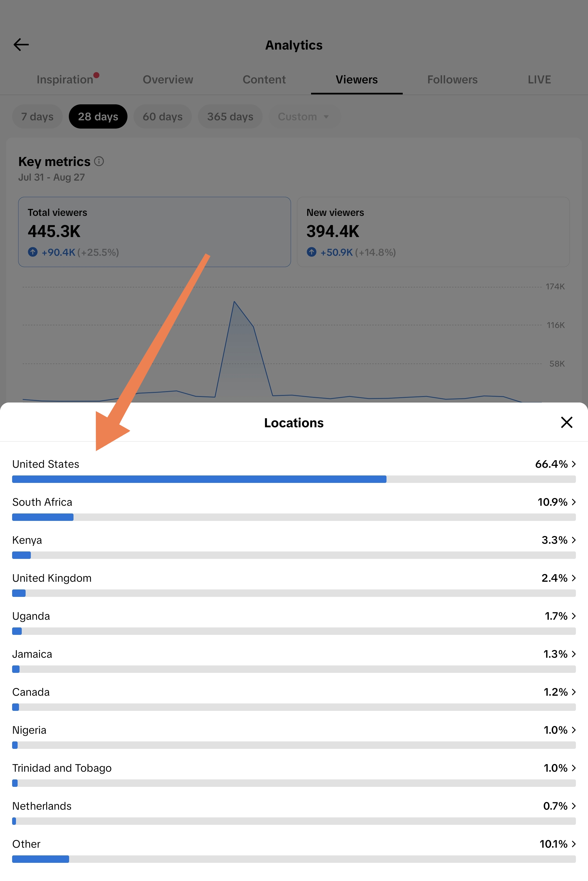The height and width of the screenshot is (881, 588).
Task: Switch to the Followers tab
Action: pos(452,80)
